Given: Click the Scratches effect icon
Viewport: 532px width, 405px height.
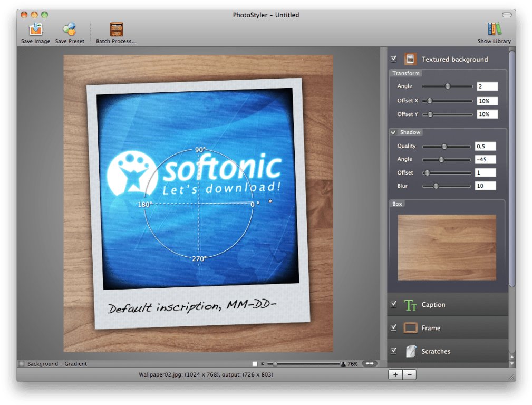Looking at the screenshot, I should (x=411, y=351).
